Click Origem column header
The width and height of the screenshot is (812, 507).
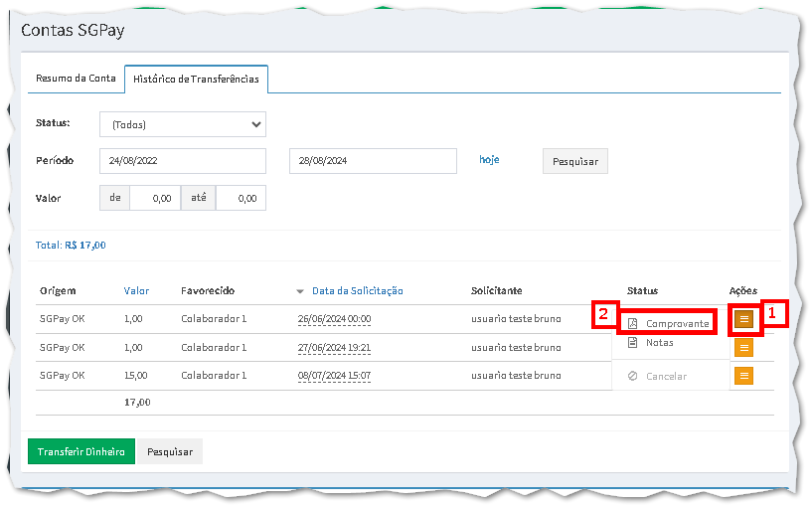coord(58,291)
